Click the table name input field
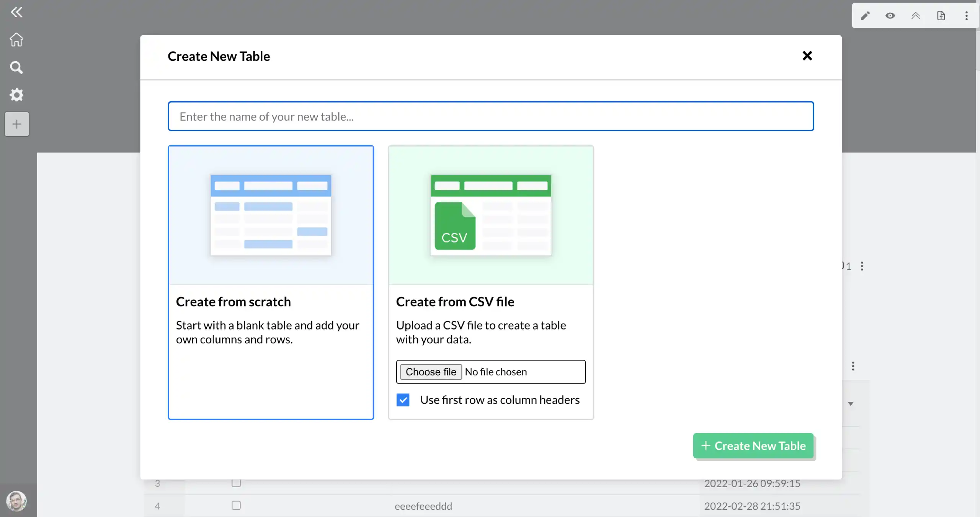This screenshot has width=980, height=517. coord(490,116)
